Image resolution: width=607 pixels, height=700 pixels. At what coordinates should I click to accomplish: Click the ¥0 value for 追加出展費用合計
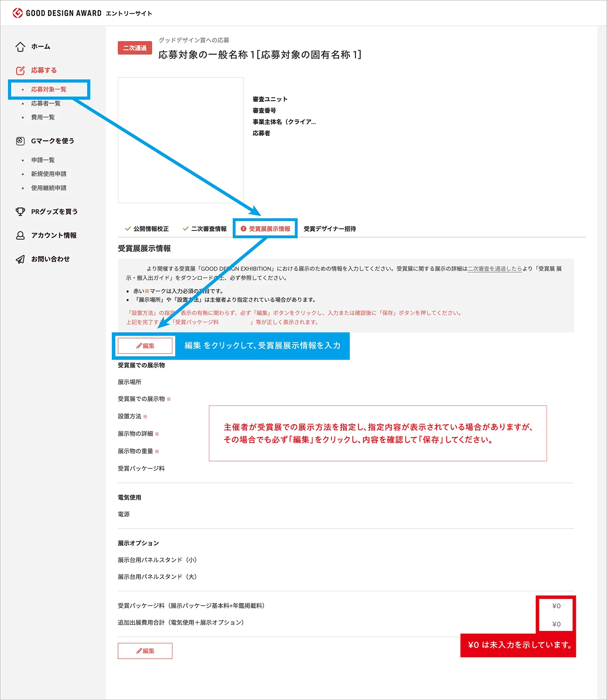tap(556, 624)
